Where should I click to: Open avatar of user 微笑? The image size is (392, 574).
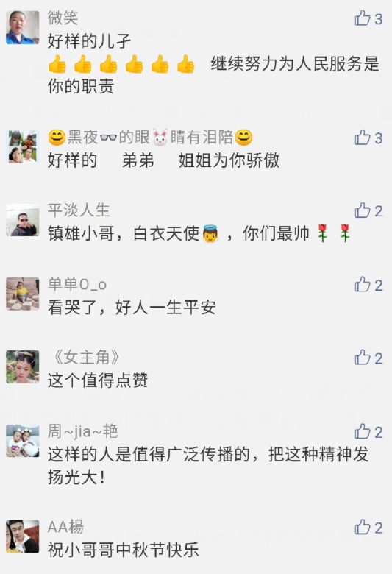(23, 27)
